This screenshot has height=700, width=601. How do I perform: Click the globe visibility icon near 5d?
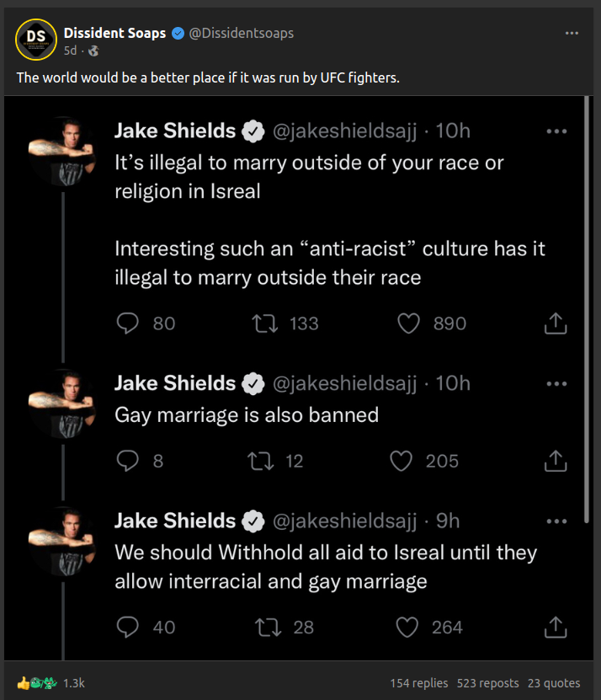93,51
